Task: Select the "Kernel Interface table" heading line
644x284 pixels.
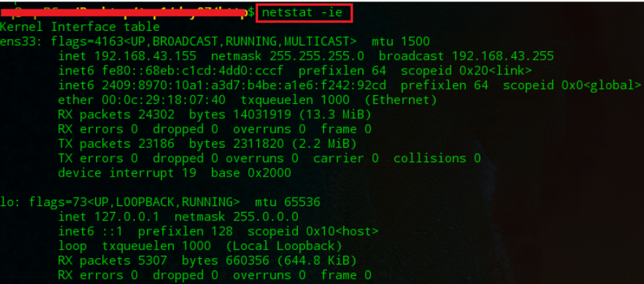Action: coord(80,27)
